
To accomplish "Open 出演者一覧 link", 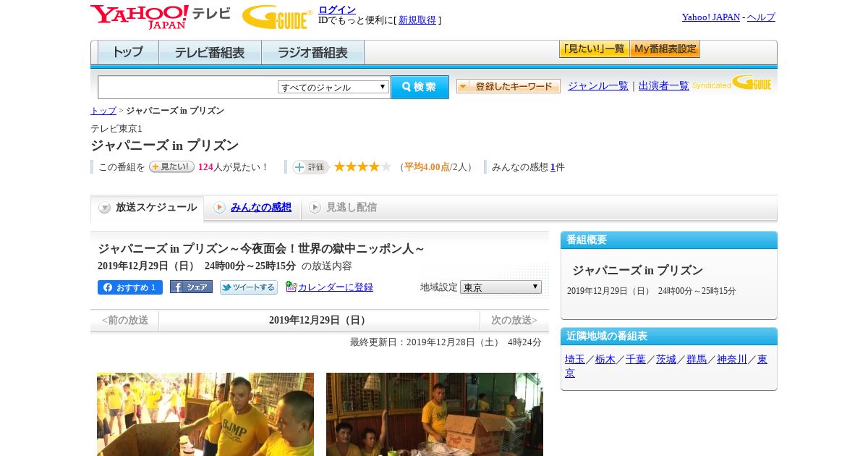I will tap(664, 85).
